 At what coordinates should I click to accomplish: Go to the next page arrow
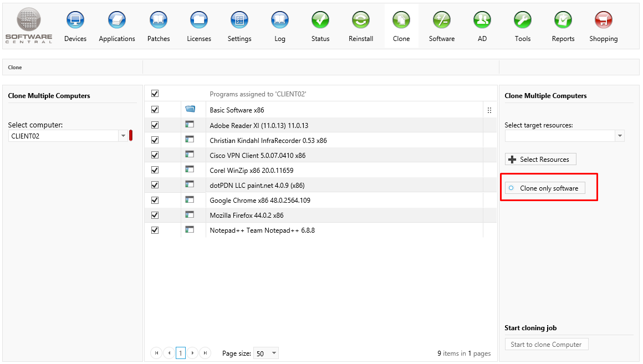(192, 353)
